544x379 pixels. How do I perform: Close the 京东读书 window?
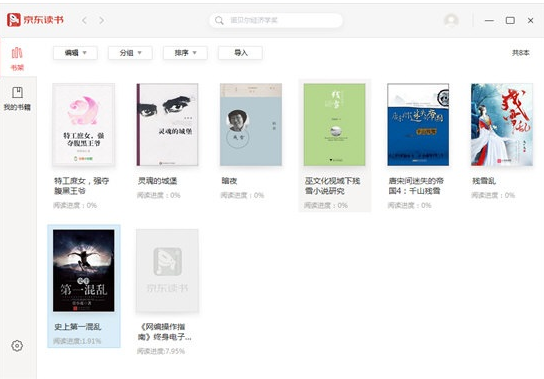[530, 20]
